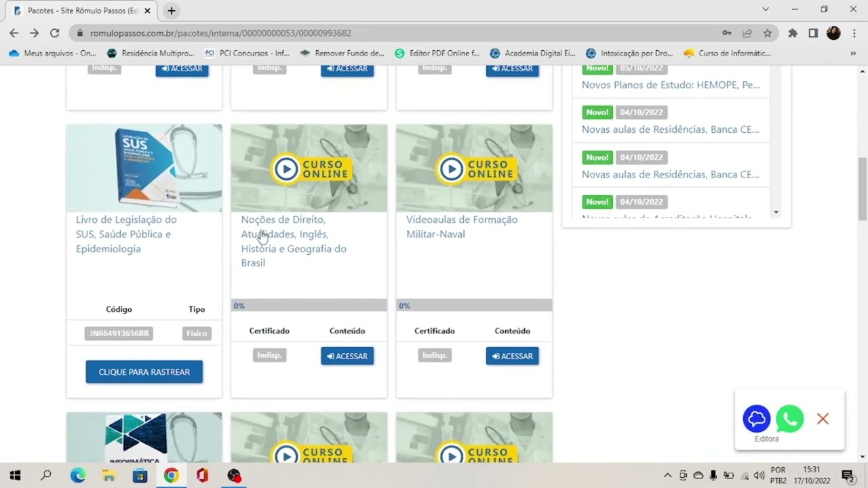Click ACESSAR for Formação Militar-Naval videoaulas
The width and height of the screenshot is (868, 488).
pyautogui.click(x=512, y=356)
